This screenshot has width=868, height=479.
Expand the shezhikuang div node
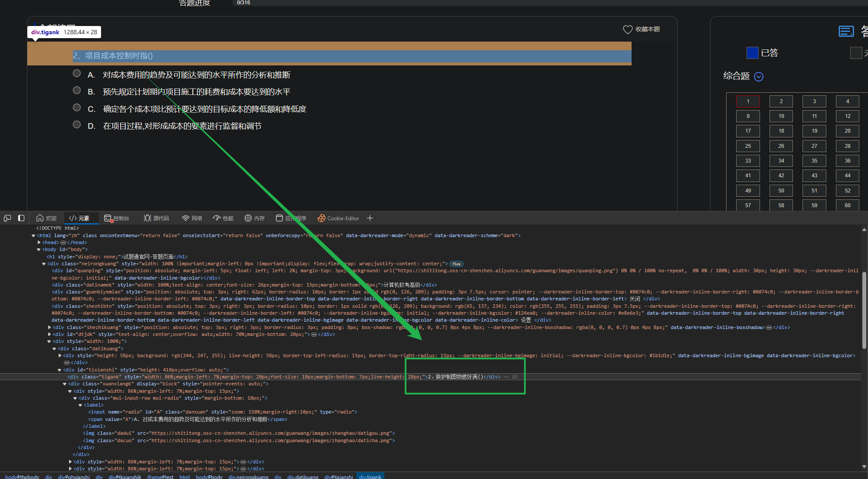coord(49,328)
